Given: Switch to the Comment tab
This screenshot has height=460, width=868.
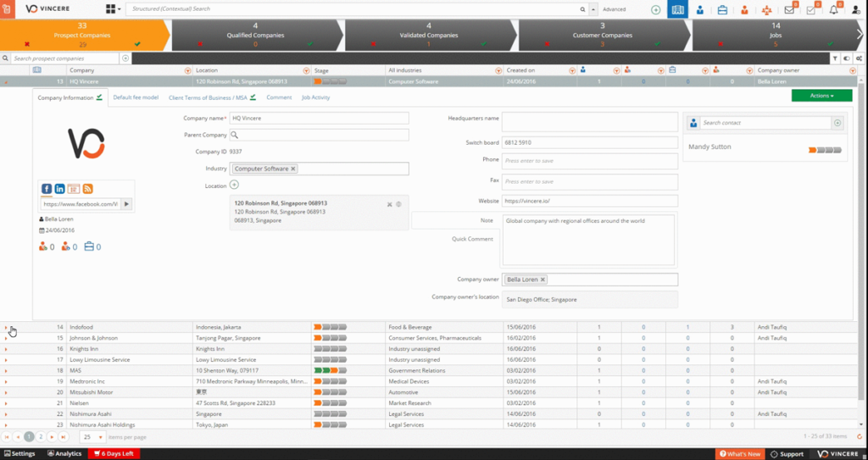Looking at the screenshot, I should coord(279,97).
